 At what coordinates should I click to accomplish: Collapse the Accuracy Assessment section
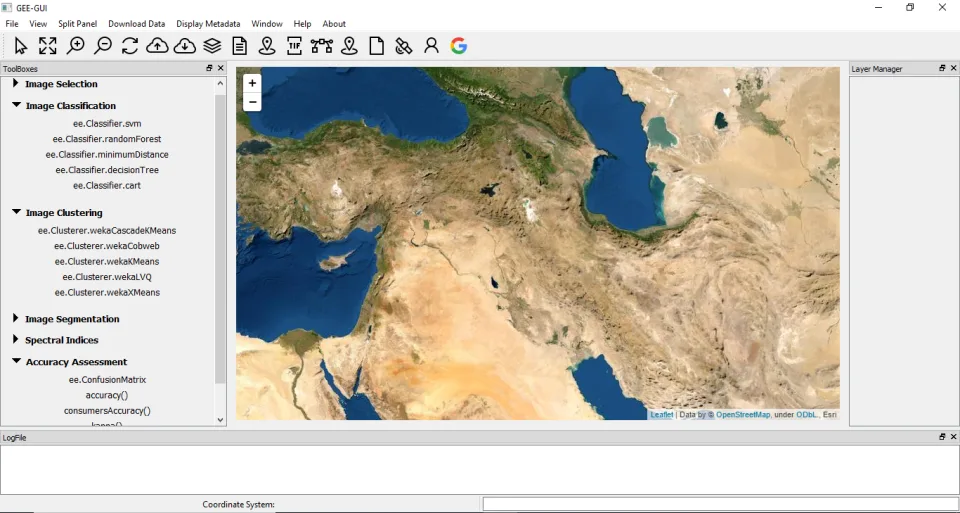point(17,362)
